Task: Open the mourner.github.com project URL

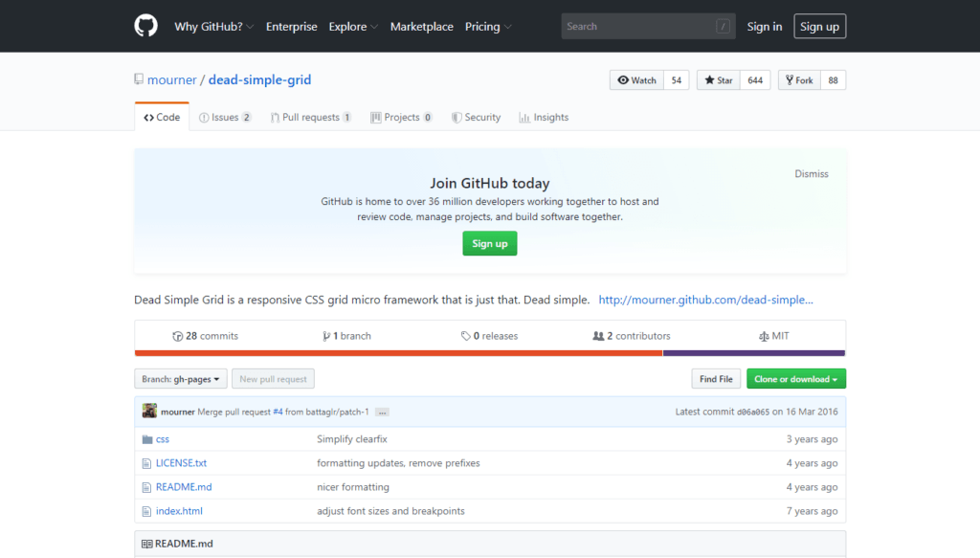Action: coord(705,300)
